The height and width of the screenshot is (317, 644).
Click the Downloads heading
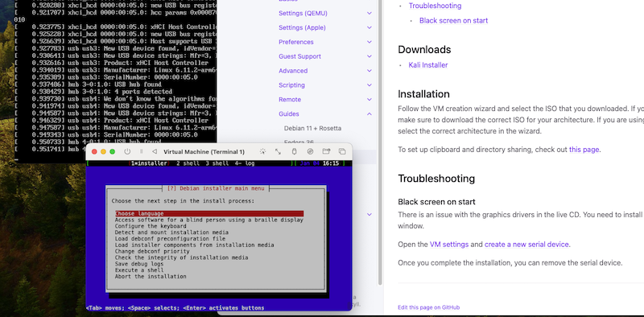(x=424, y=50)
